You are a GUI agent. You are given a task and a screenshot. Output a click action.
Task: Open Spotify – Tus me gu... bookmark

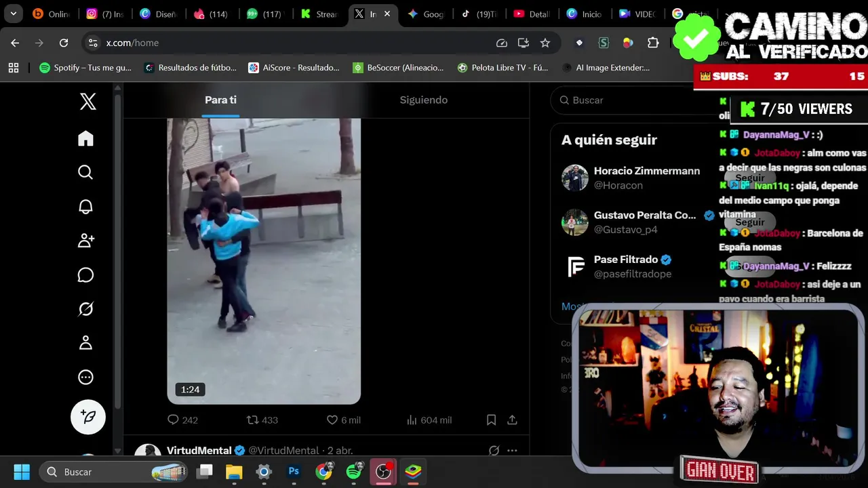click(x=85, y=68)
